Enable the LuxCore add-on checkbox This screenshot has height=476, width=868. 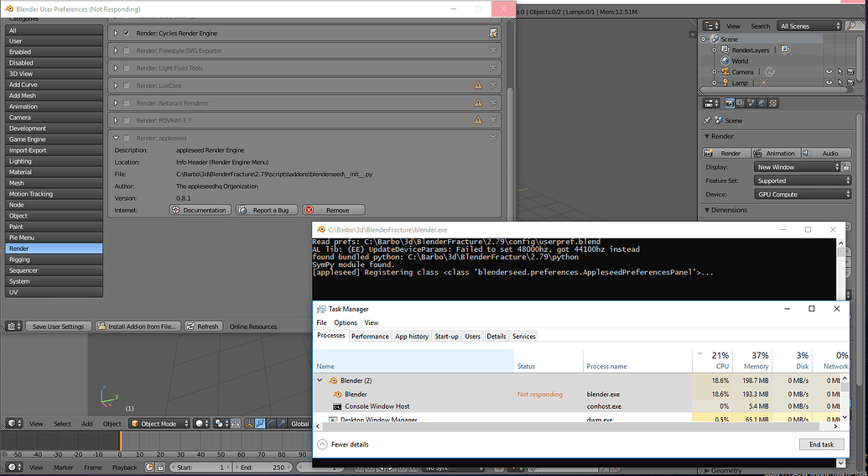coord(126,86)
